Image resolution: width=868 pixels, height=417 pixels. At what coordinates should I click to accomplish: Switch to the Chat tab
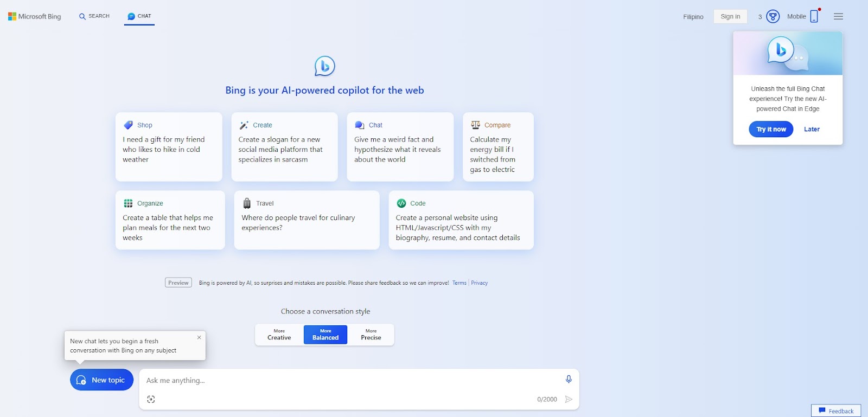[x=139, y=16]
